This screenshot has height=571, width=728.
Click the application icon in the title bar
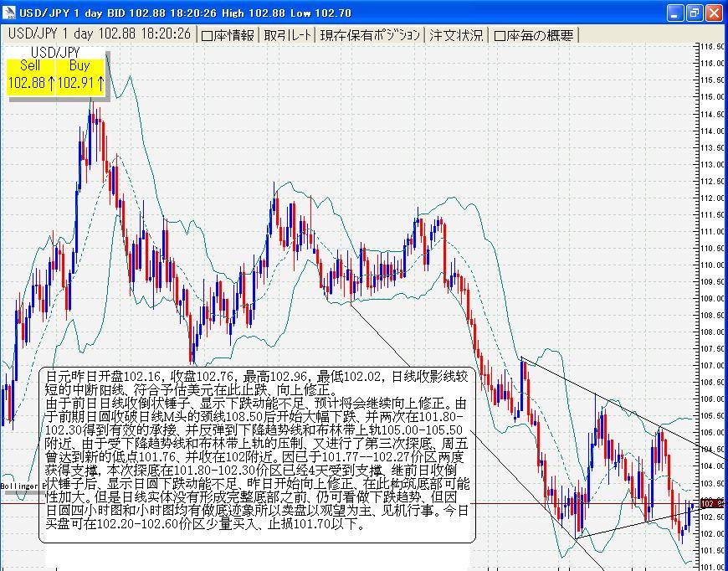coord(9,13)
